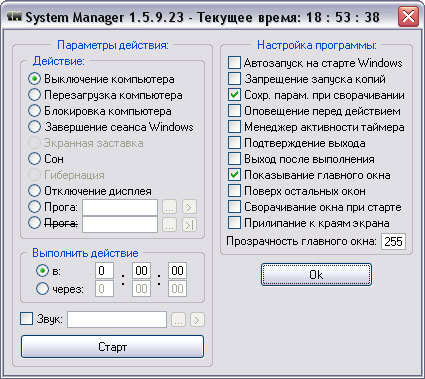Click minutes field in 'в:' row
425x379 pixels.
tap(141, 271)
